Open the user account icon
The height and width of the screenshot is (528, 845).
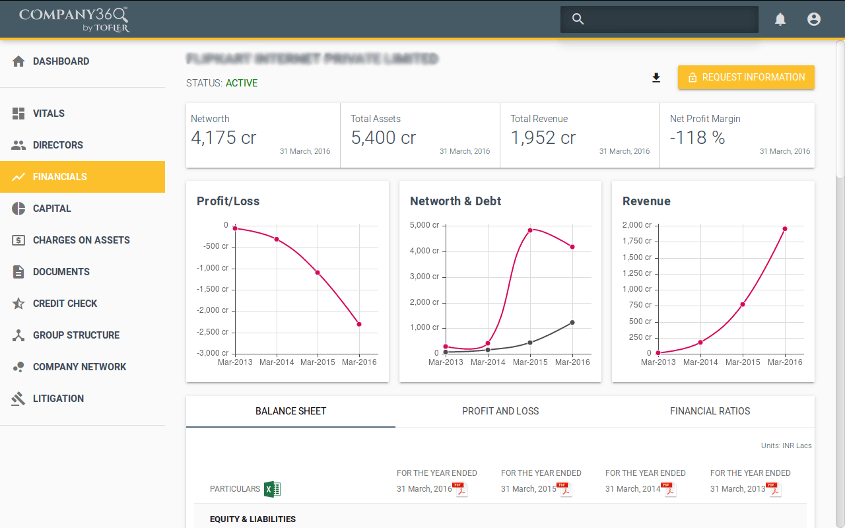[814, 19]
